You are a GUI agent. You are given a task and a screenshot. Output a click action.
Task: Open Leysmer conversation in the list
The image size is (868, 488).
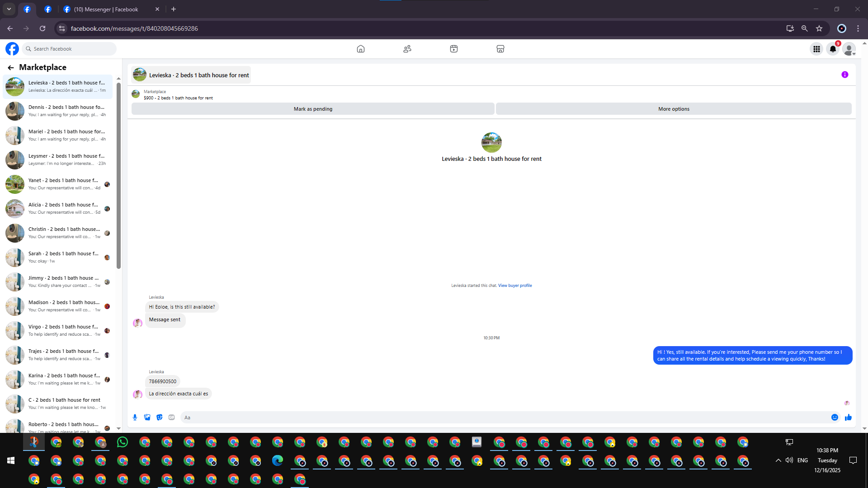point(58,160)
